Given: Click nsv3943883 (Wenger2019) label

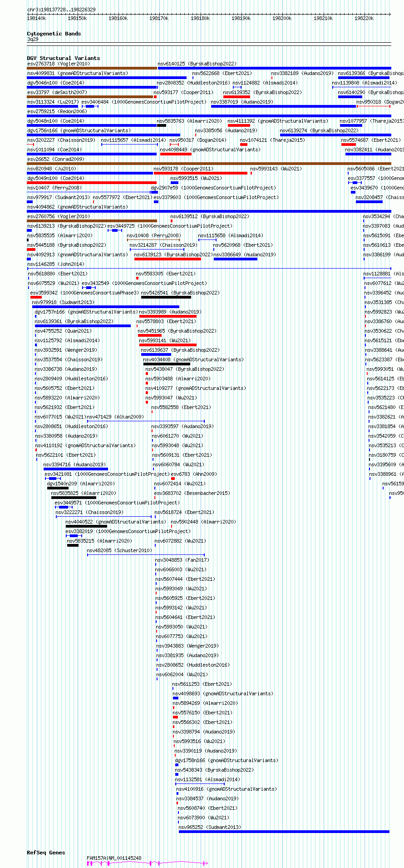Looking at the screenshot, I should [187, 646].
